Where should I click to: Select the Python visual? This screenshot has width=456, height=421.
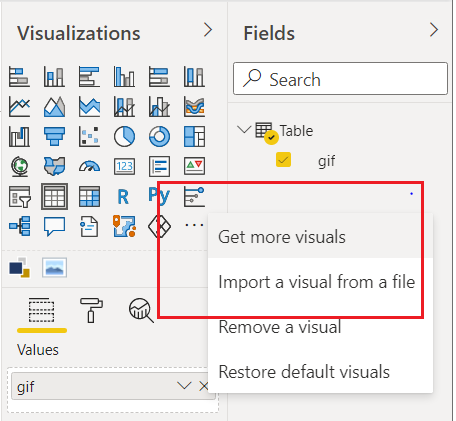point(159,196)
